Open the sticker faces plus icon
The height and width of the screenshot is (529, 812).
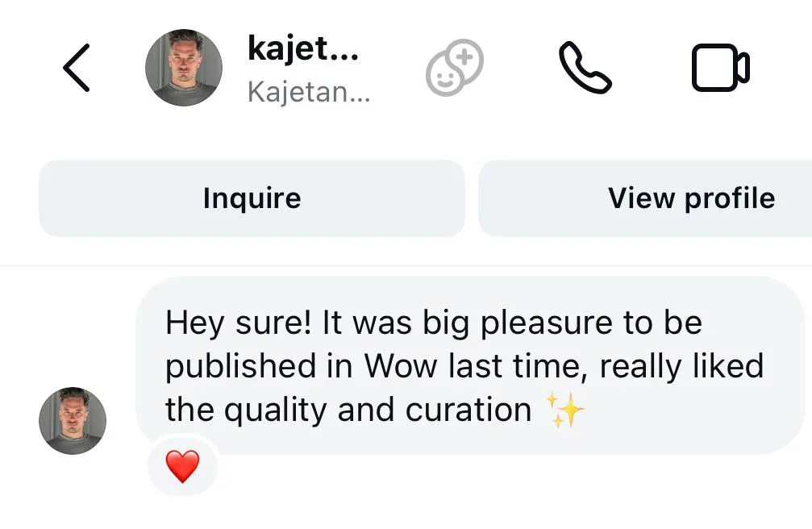click(455, 69)
